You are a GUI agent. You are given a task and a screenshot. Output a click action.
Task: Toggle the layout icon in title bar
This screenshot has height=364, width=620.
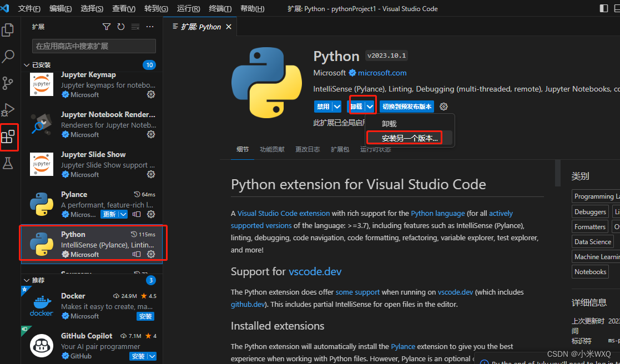tap(604, 8)
